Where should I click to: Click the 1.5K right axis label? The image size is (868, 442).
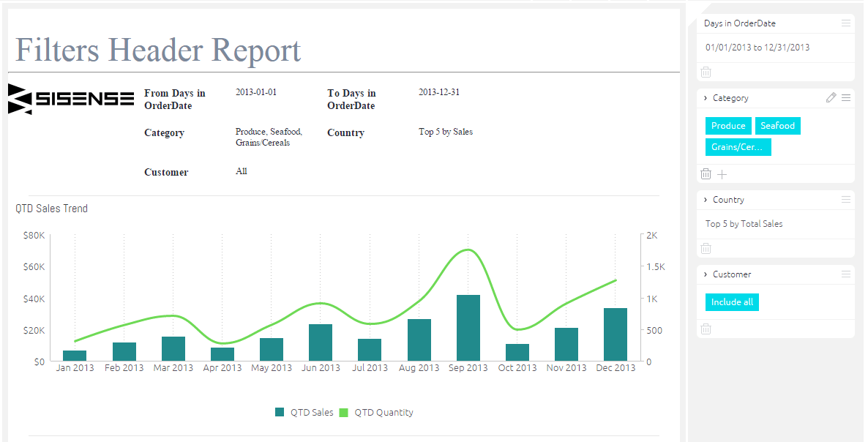coord(656,267)
